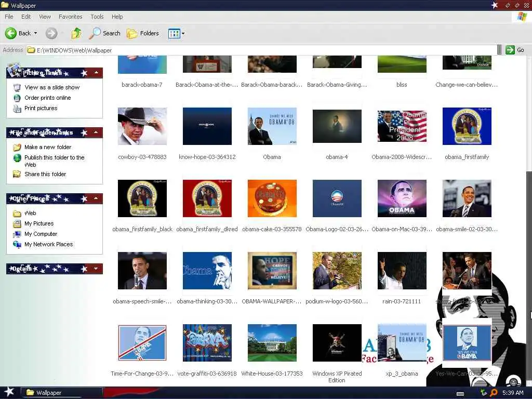Open My Computer from Other Places
The height and width of the screenshot is (399, 532).
pos(41,234)
